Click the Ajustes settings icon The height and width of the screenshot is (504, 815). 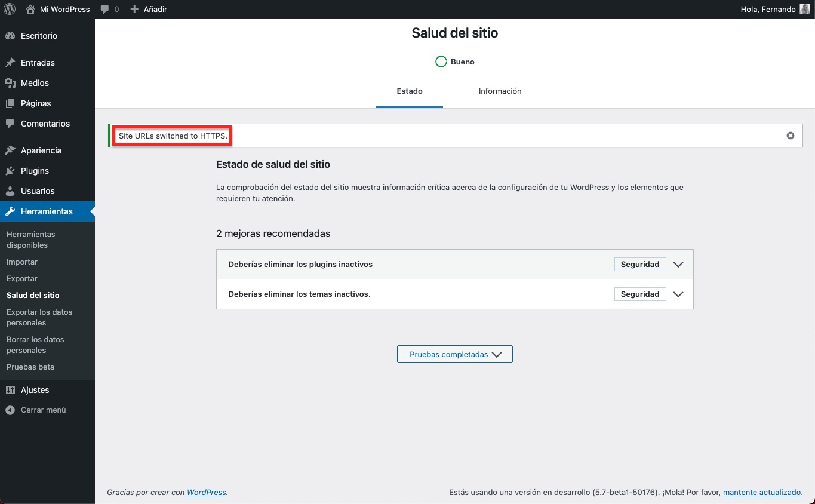10,390
